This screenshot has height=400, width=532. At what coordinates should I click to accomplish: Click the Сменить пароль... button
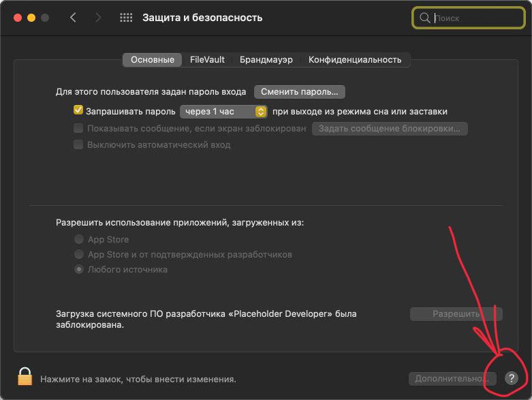(299, 92)
